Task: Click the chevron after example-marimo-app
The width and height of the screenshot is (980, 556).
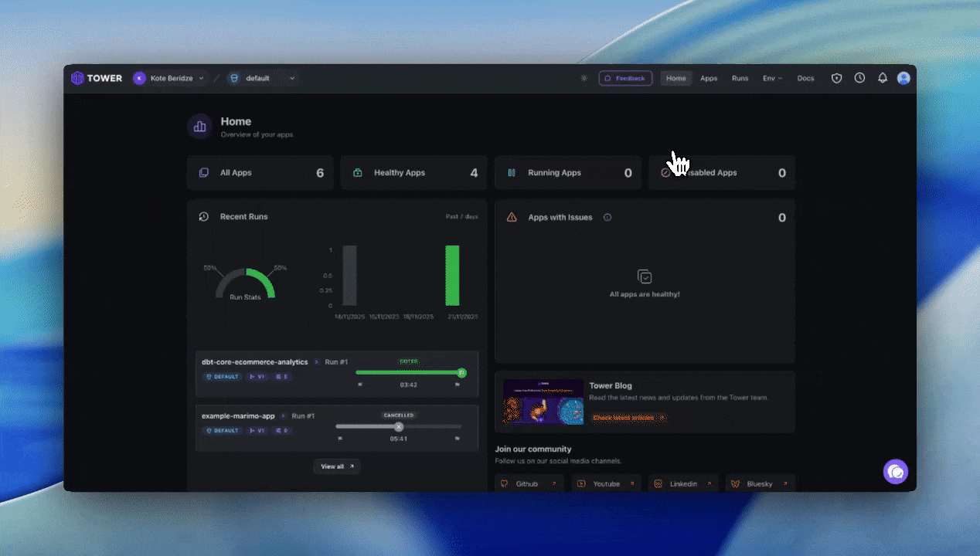Action: [x=283, y=416]
